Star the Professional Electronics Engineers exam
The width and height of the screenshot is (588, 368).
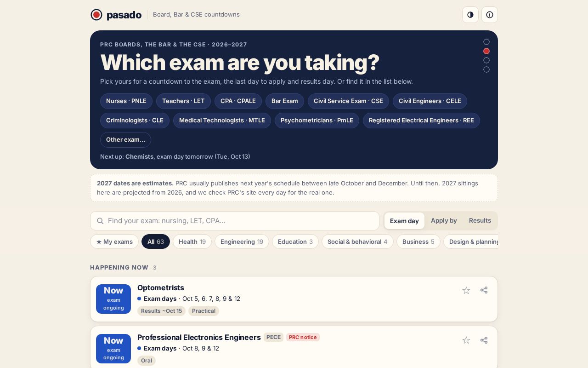coord(466,340)
